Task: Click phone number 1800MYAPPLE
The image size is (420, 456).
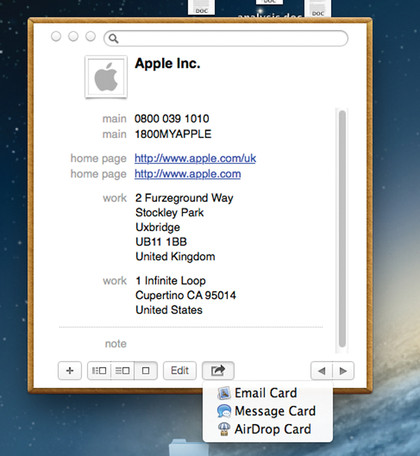Action: click(x=173, y=134)
